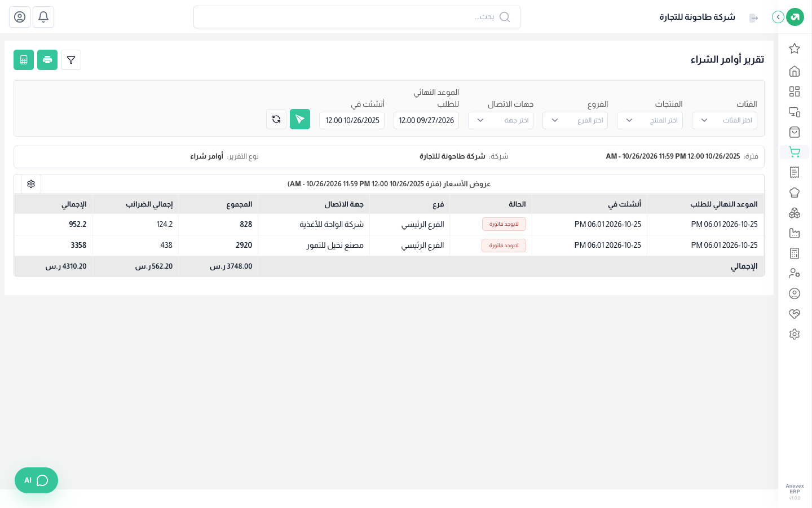Click total value 3358
Screen dimensions: 812x508
click(78, 246)
